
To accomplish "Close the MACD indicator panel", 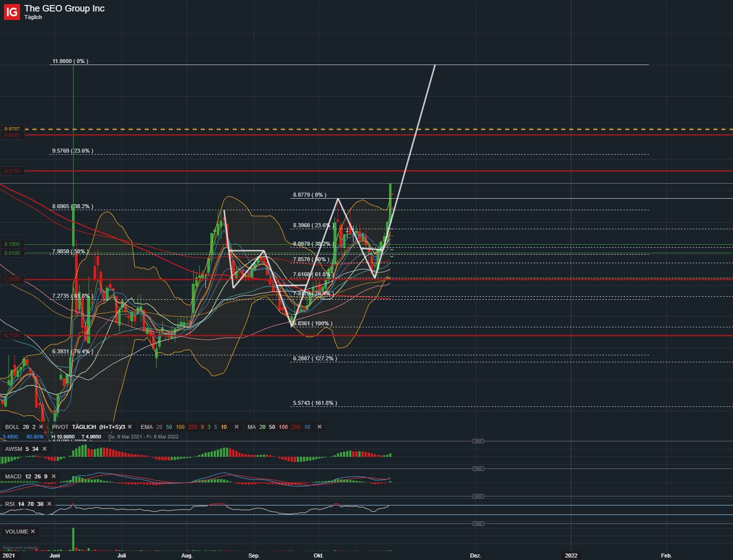I will (x=54, y=476).
